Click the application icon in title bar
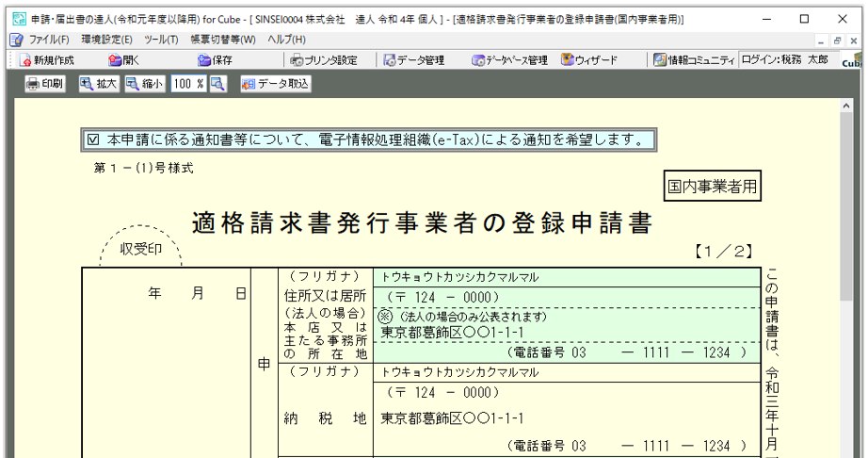Viewport: 868px width, 458px height. point(20,20)
